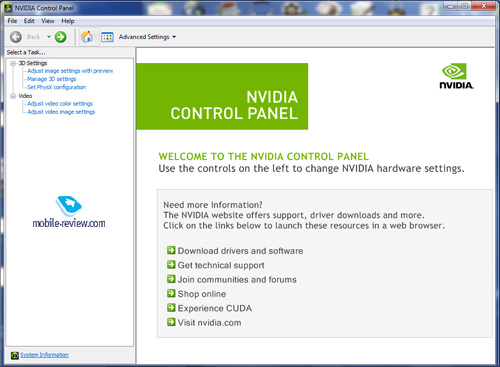500x367 pixels.
Task: Follow the Get technical support link
Action: pos(221,265)
